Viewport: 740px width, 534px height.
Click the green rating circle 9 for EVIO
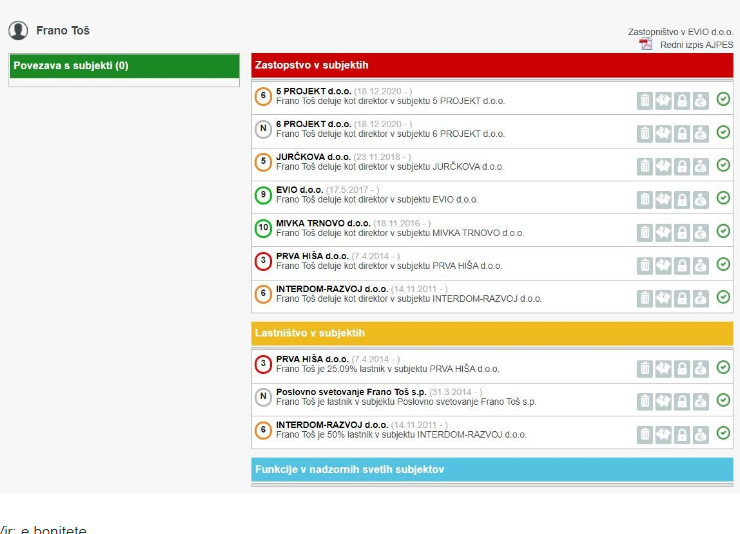click(263, 195)
